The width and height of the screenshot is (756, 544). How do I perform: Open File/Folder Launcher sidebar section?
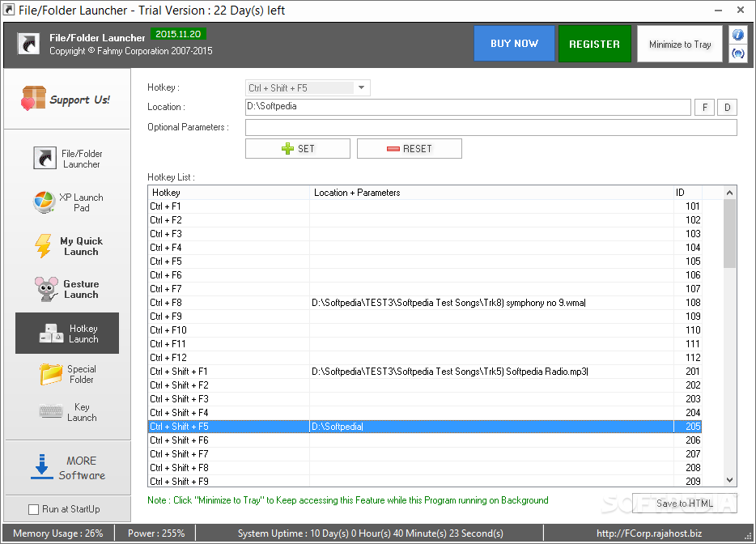(x=67, y=158)
